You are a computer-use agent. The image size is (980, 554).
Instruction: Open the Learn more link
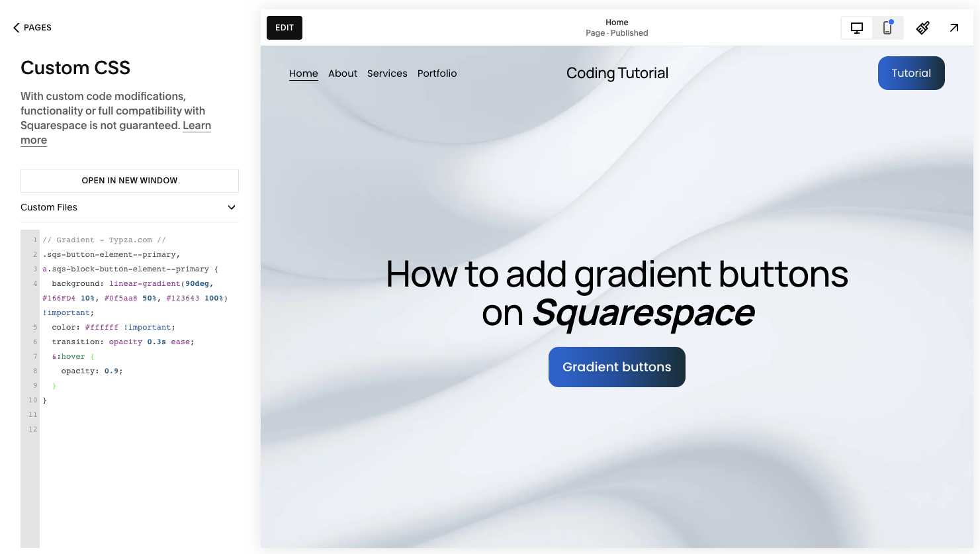(x=197, y=125)
